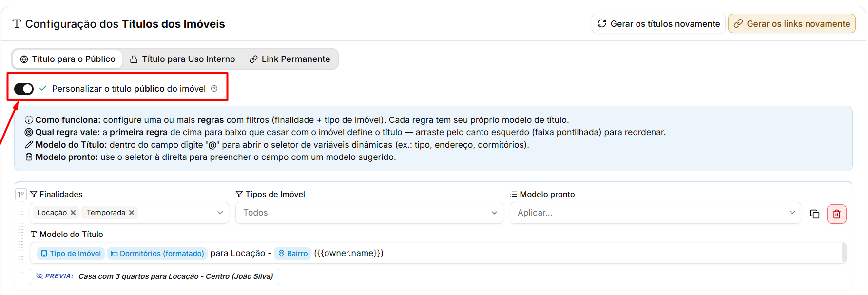Viewport: 868px width, 295px height.
Task: Open the Link Permanente tab
Action: point(290,59)
